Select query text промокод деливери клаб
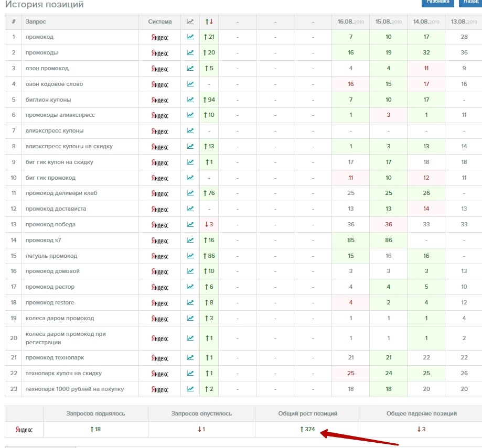The image size is (482, 448). pos(61,193)
